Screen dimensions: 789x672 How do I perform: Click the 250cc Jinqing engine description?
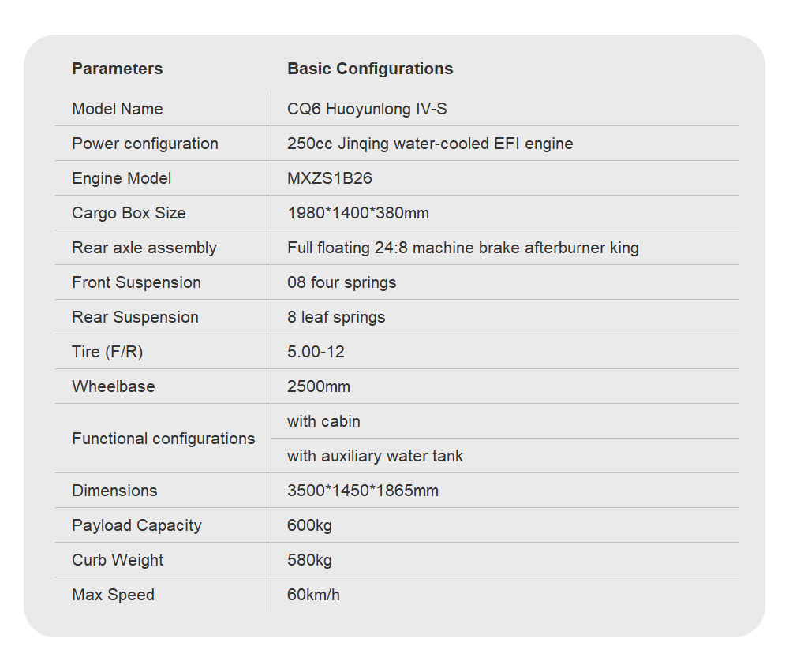click(430, 144)
